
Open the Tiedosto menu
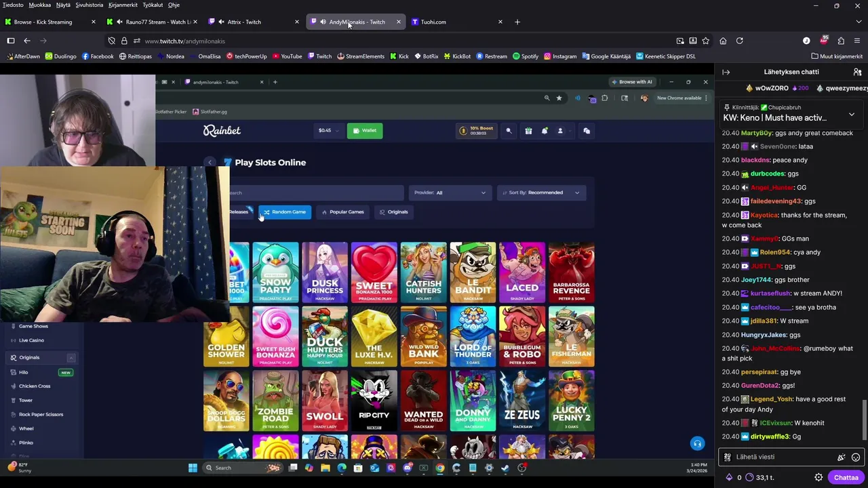click(x=13, y=5)
